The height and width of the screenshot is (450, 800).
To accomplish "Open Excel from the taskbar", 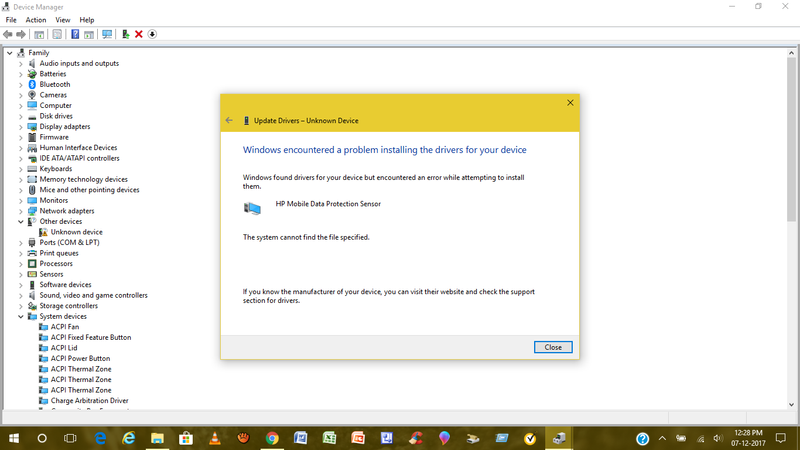I will click(329, 438).
